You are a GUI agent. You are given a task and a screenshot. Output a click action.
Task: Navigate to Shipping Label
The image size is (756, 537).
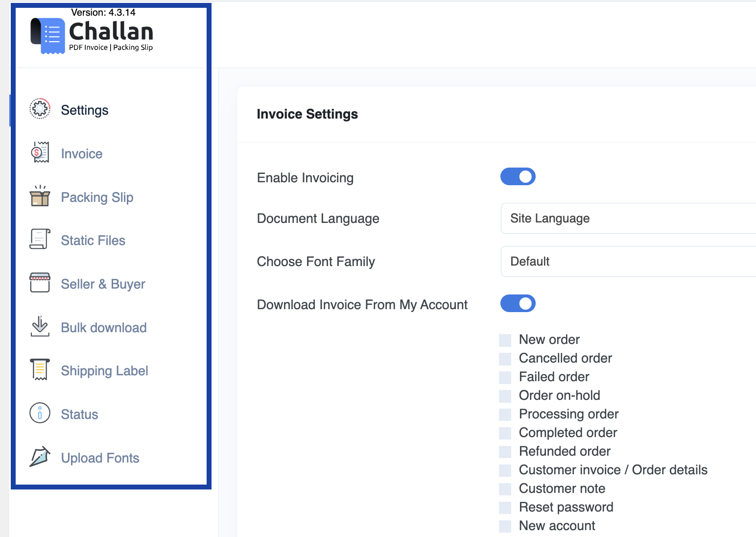click(x=104, y=371)
